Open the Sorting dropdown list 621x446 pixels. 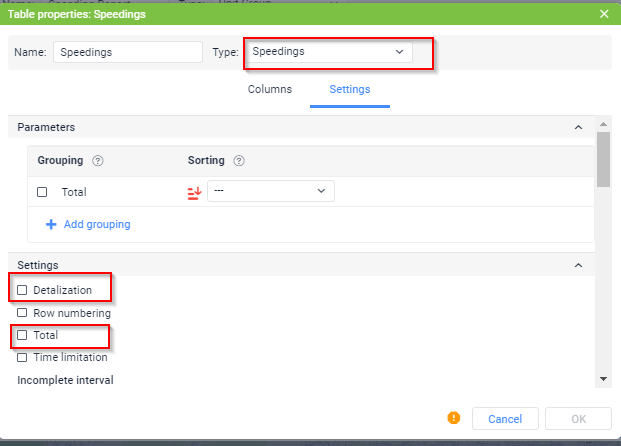coord(270,191)
